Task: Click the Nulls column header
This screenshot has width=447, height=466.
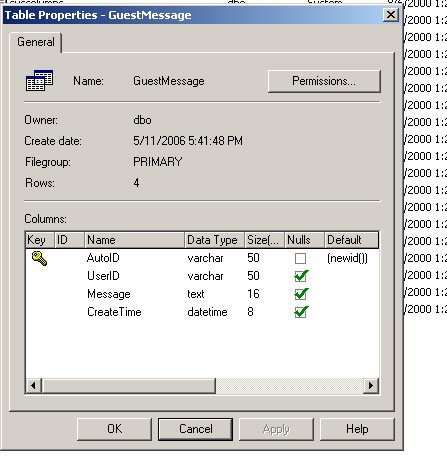Action: [304, 240]
